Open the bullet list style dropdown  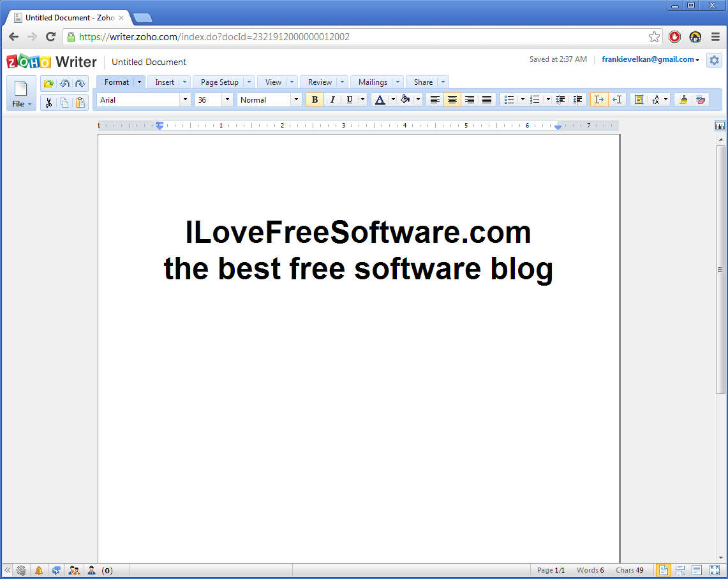pos(523,99)
